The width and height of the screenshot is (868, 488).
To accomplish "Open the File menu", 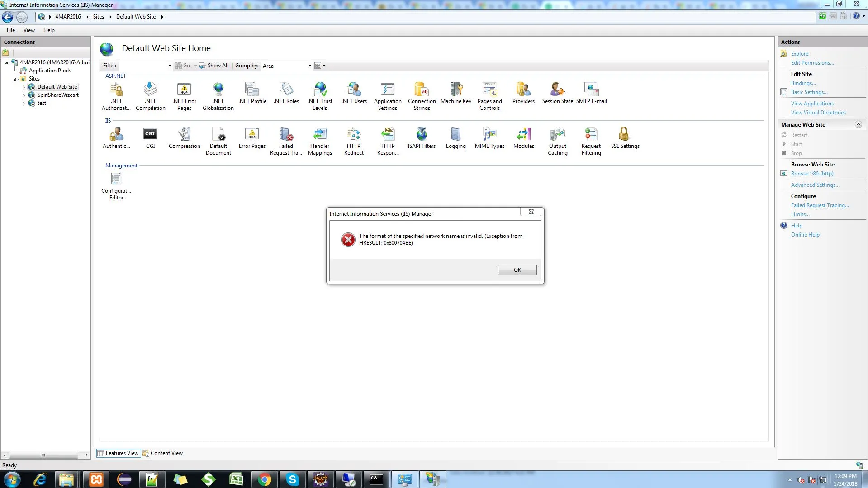I will point(11,30).
